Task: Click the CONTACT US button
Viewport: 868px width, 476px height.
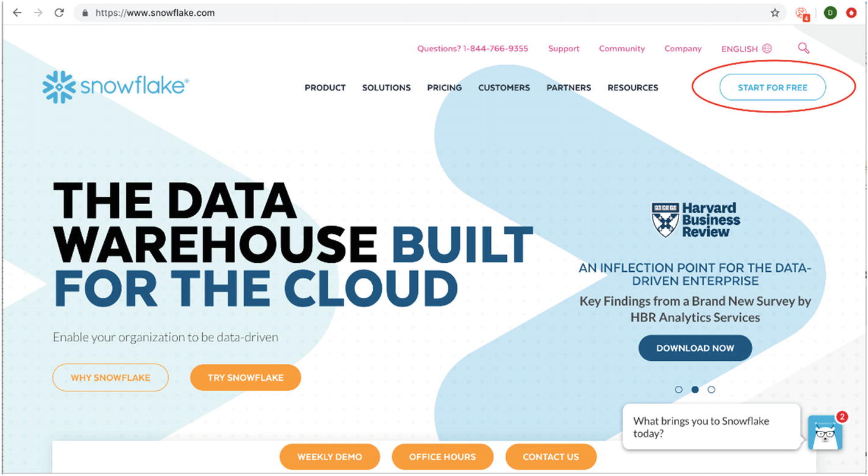Action: point(551,456)
